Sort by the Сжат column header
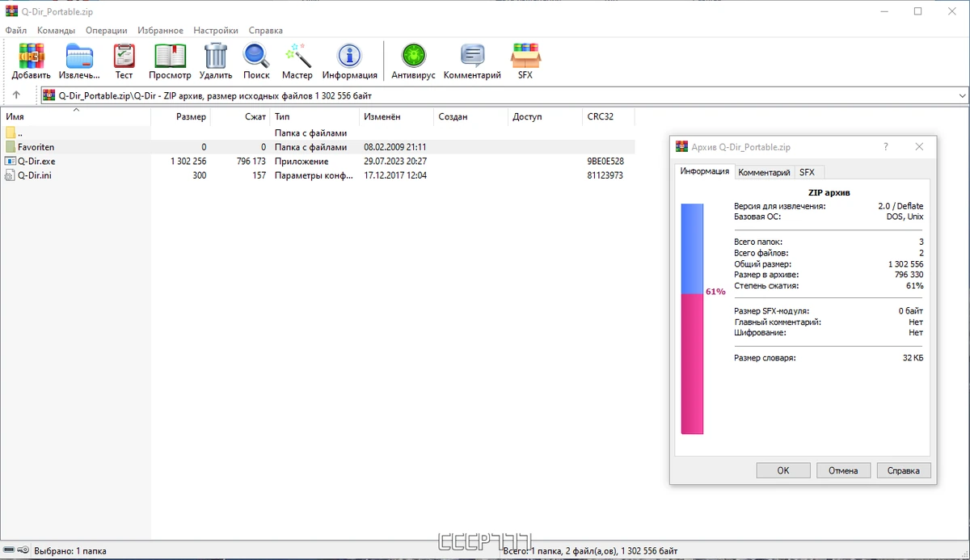970x560 pixels. click(x=240, y=116)
